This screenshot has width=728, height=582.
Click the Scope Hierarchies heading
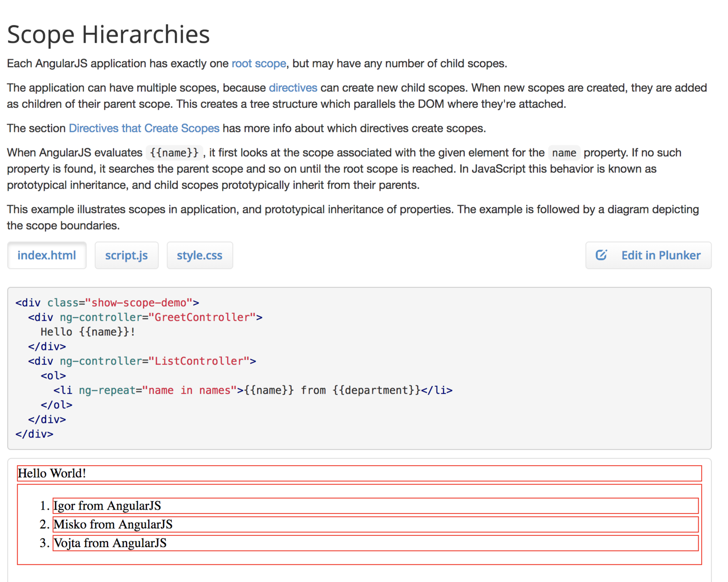coord(109,34)
